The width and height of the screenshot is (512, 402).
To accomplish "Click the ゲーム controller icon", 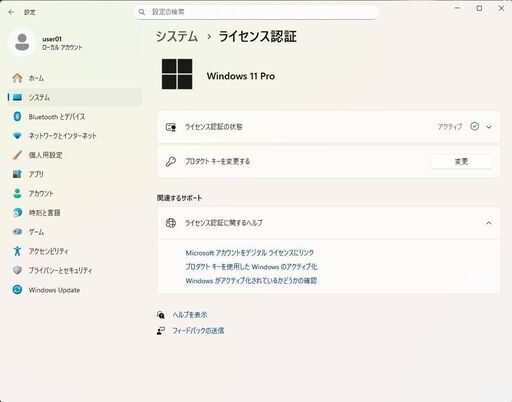I will (17, 232).
